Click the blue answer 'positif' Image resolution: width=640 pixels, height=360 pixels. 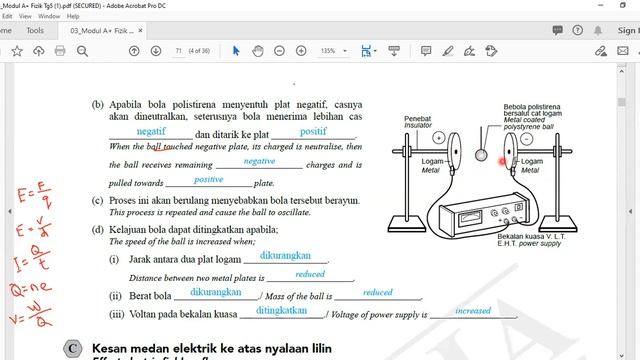pyautogui.click(x=313, y=131)
